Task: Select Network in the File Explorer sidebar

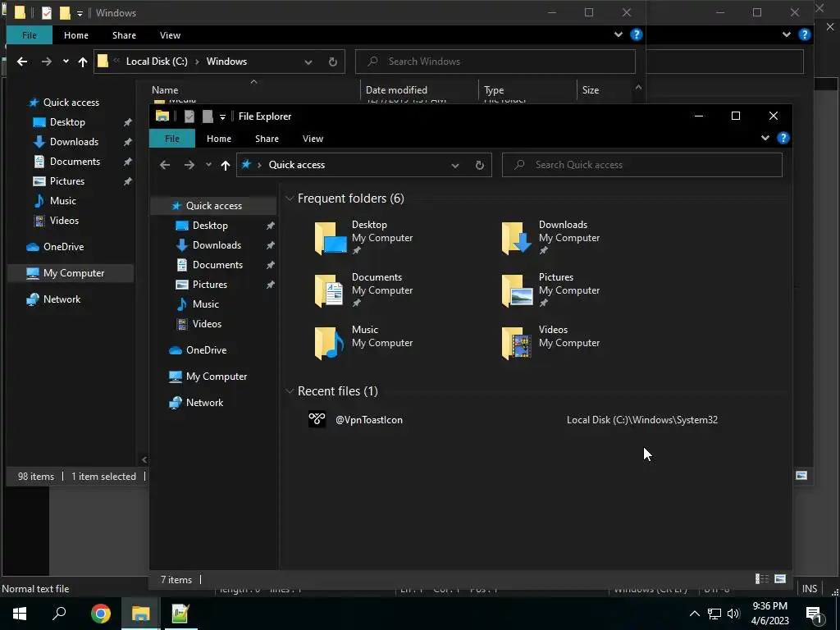Action: (204, 402)
